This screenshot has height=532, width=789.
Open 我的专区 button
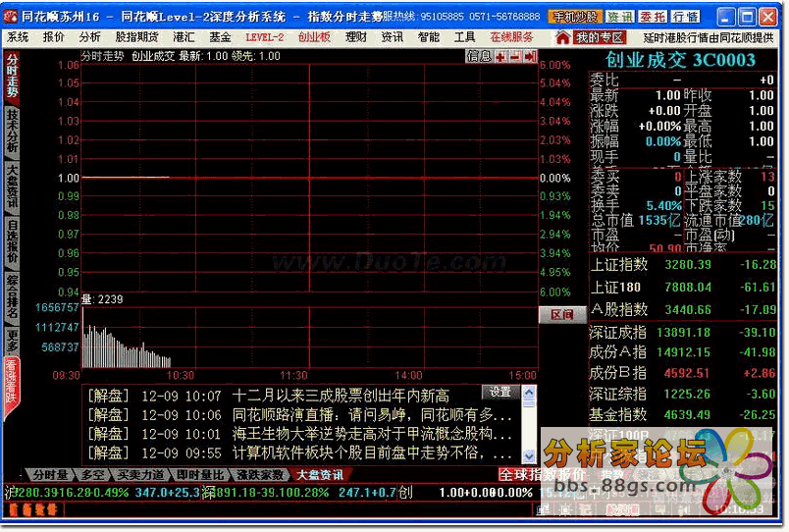tap(600, 37)
